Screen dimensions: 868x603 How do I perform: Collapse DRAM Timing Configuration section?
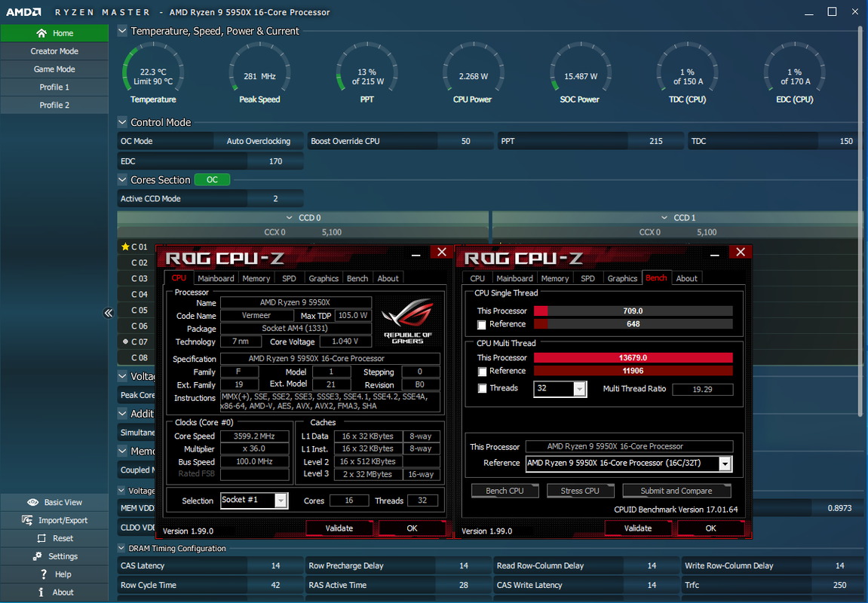coord(121,548)
